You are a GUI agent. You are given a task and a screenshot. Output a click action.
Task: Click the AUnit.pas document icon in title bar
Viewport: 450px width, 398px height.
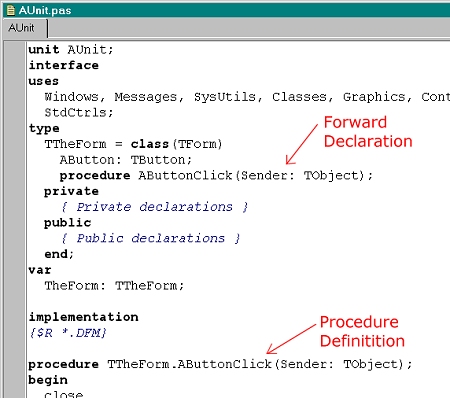pos(10,10)
